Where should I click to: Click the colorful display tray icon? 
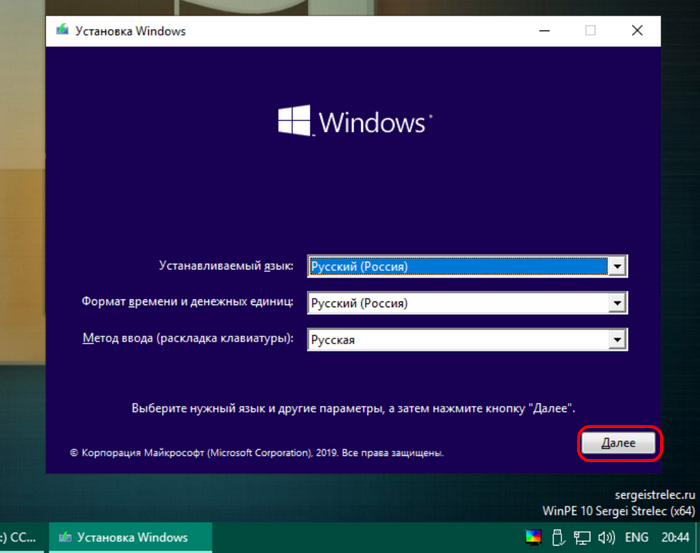click(x=533, y=537)
